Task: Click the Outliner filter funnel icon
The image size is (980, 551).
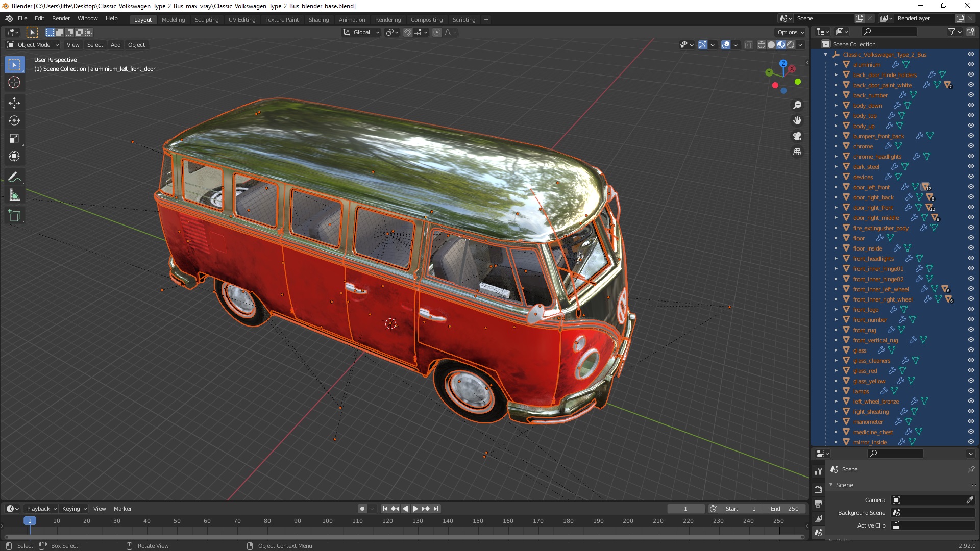Action: coord(952,32)
